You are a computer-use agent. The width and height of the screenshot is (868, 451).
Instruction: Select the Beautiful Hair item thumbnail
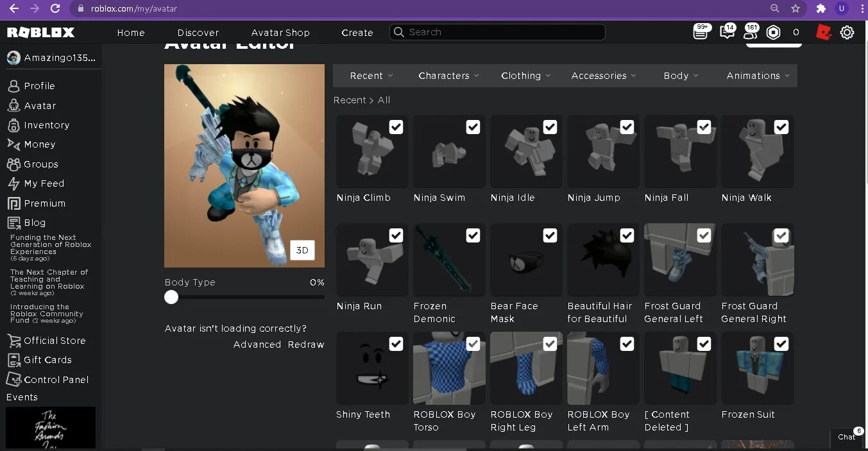point(603,260)
